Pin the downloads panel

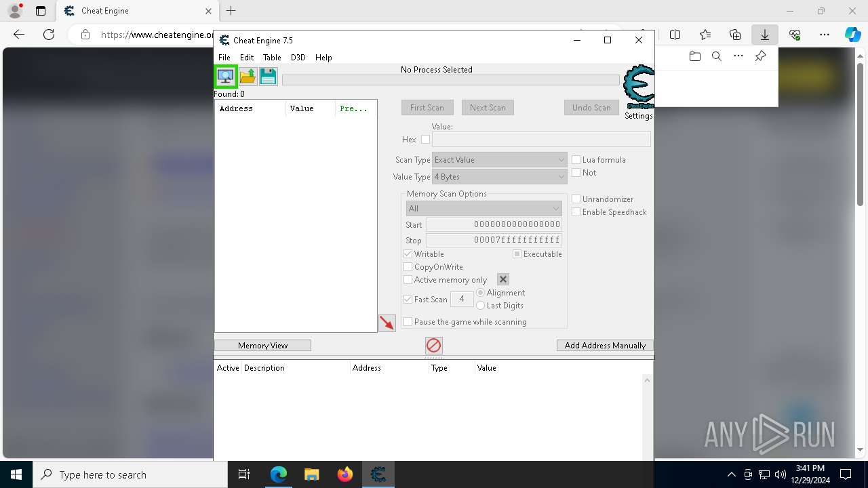click(x=760, y=56)
